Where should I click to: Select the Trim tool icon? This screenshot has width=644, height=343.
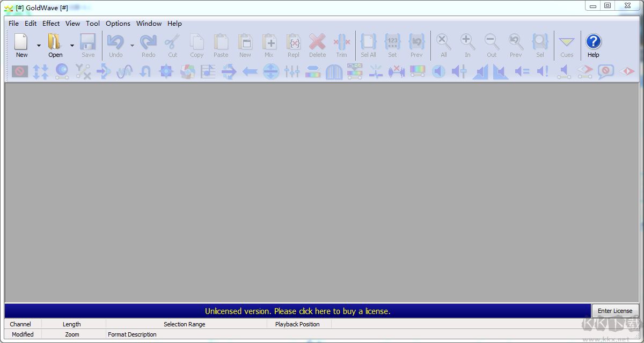341,42
